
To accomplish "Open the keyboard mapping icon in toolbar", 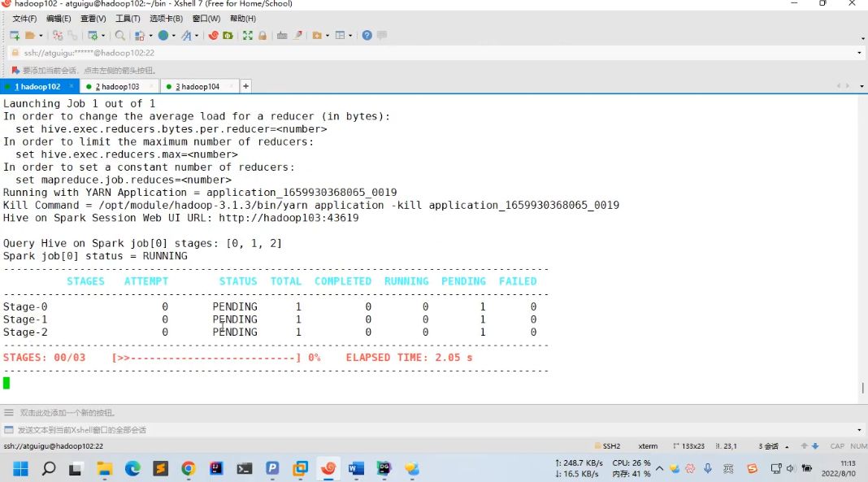I will 282,36.
